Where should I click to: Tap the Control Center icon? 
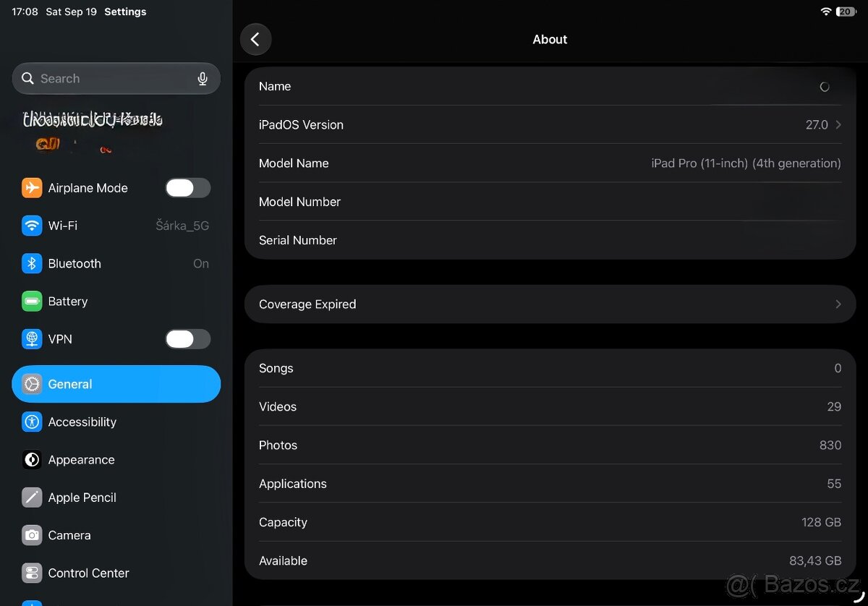pyautogui.click(x=32, y=573)
